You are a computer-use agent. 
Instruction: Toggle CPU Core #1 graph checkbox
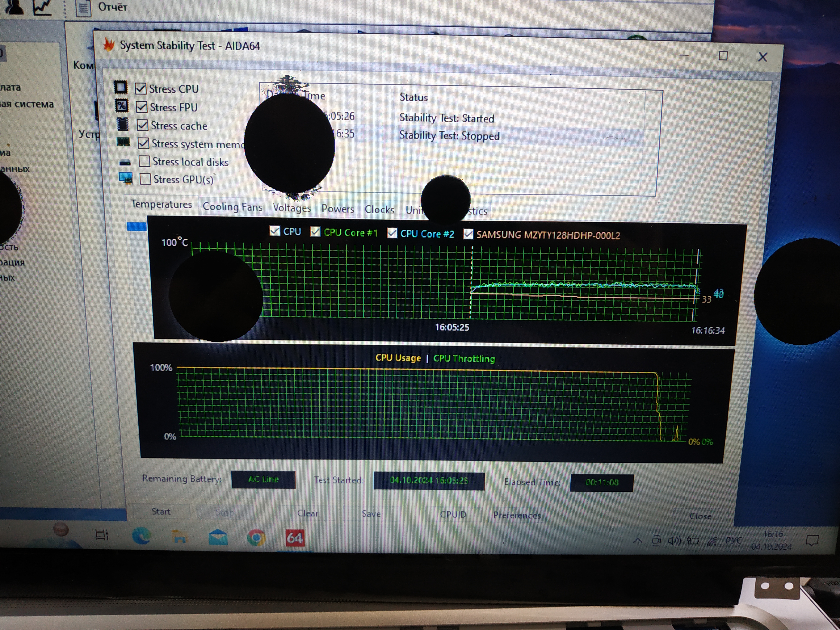point(315,231)
